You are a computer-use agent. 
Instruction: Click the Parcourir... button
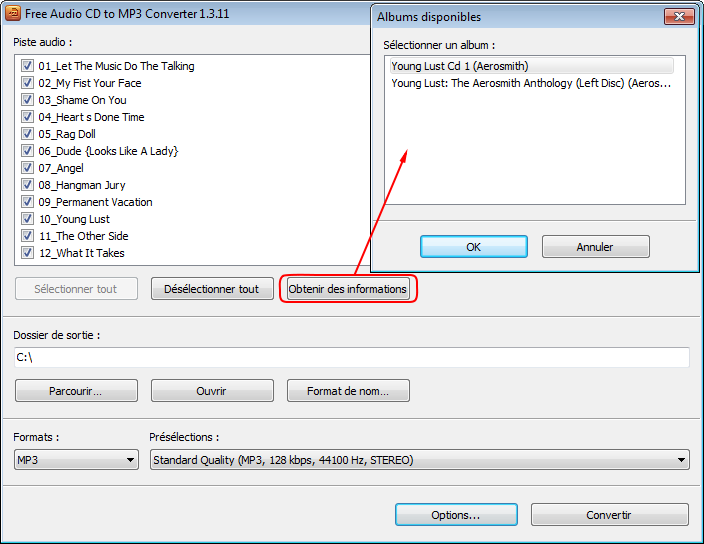pyautogui.click(x=76, y=390)
